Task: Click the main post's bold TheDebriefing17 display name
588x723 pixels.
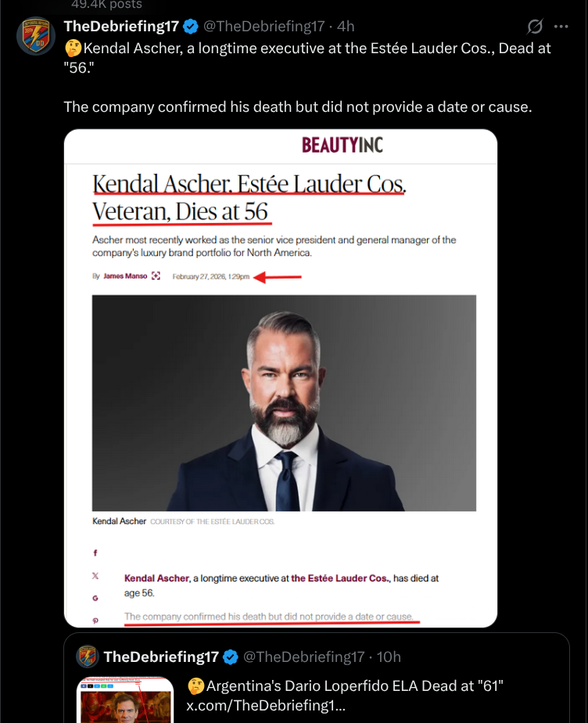Action: 121,27
